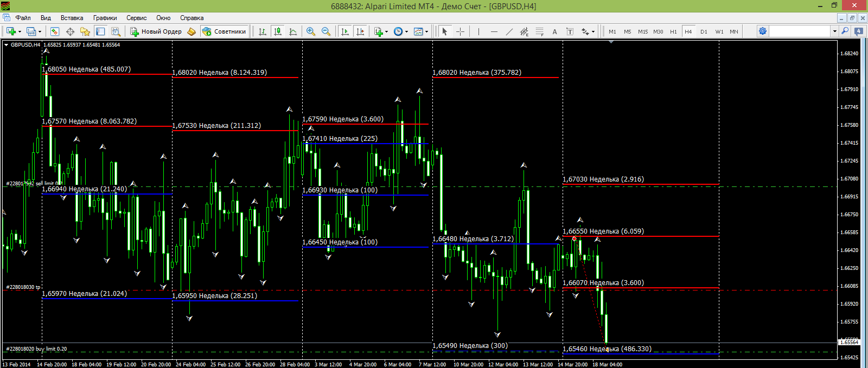The width and height of the screenshot is (868, 368).
Task: Select the horizontal line tool
Action: 494,31
